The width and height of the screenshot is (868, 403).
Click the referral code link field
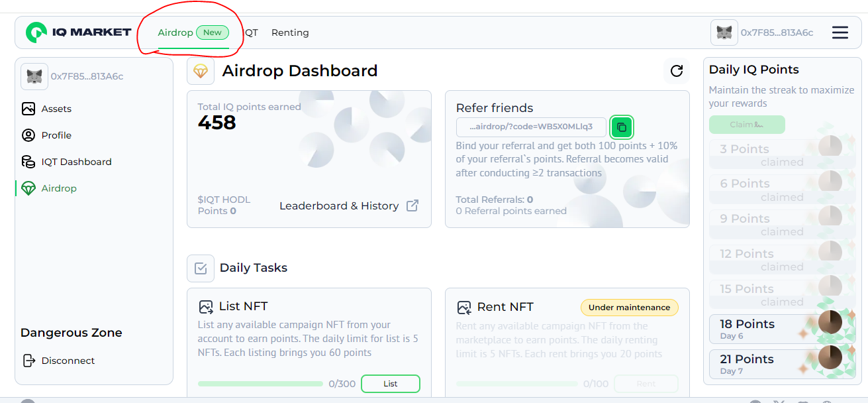(x=531, y=127)
